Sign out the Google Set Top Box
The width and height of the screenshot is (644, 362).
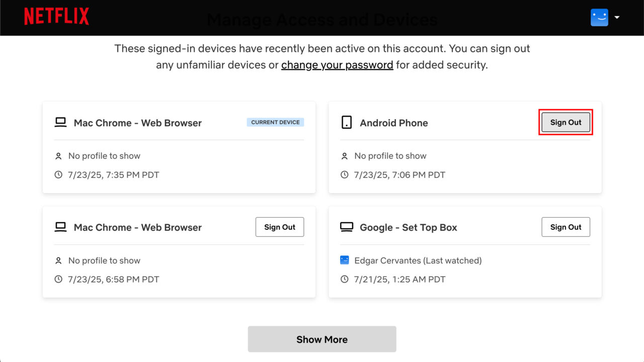pyautogui.click(x=566, y=227)
